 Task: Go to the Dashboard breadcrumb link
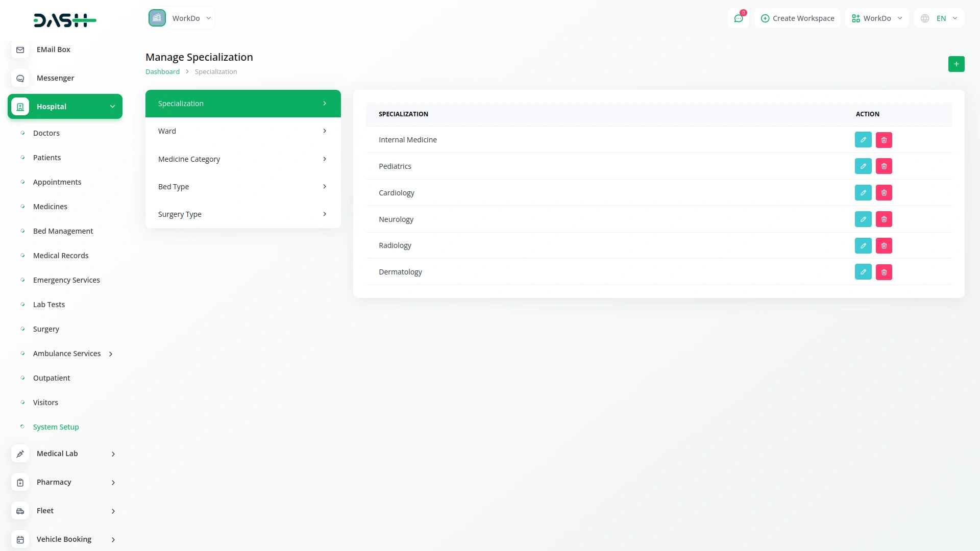pyautogui.click(x=162, y=72)
